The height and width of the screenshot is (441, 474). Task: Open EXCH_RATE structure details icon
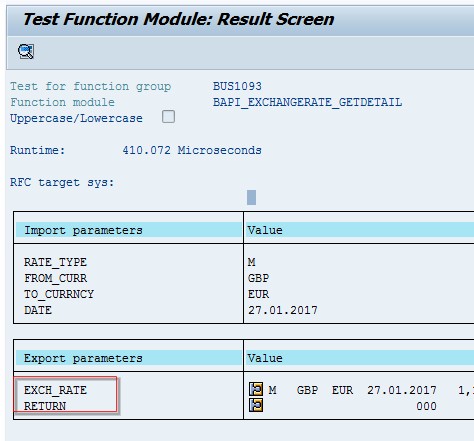[256, 389]
